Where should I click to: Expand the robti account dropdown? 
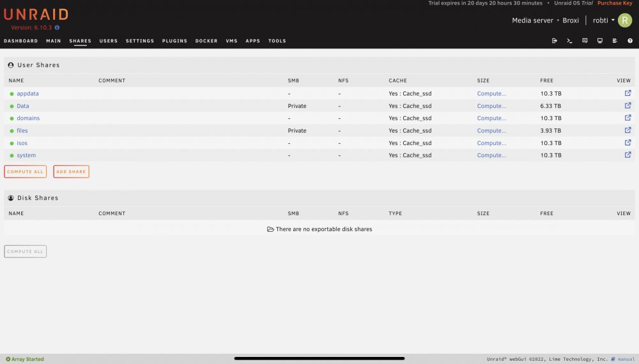coord(604,20)
